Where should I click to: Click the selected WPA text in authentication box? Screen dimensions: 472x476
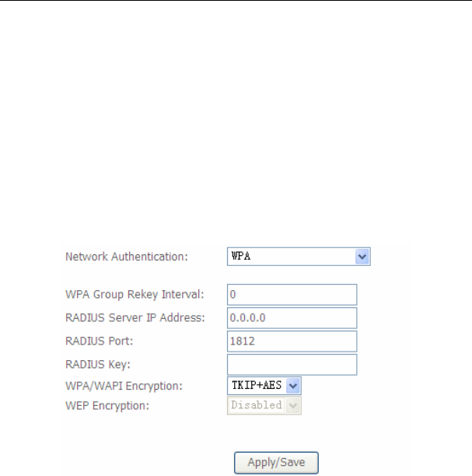(241, 257)
